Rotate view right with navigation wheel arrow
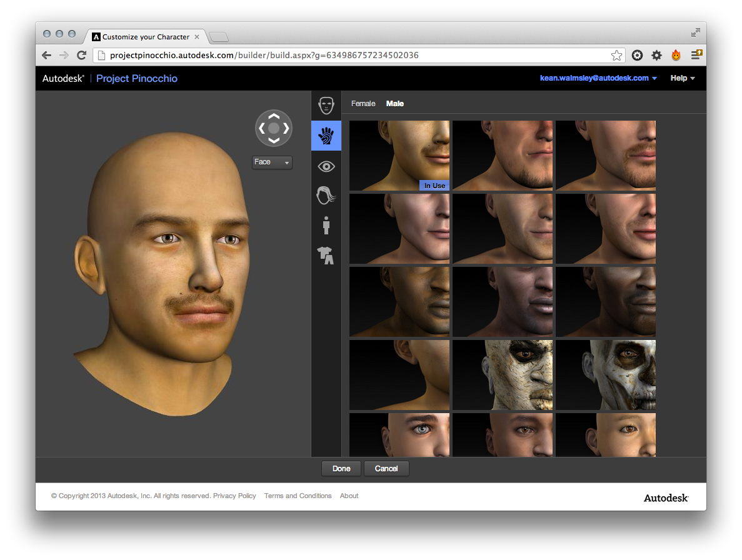 click(x=286, y=128)
